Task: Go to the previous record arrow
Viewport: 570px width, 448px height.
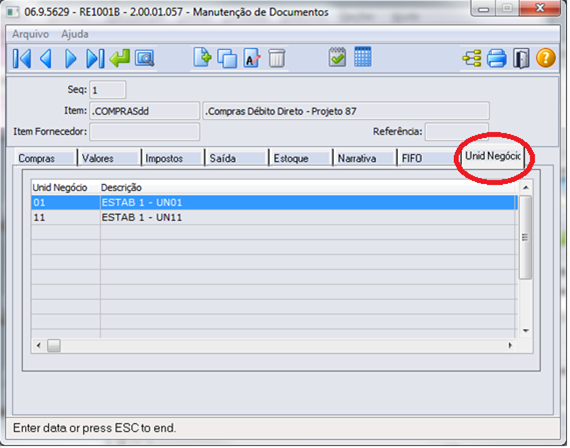Action: coord(46,58)
